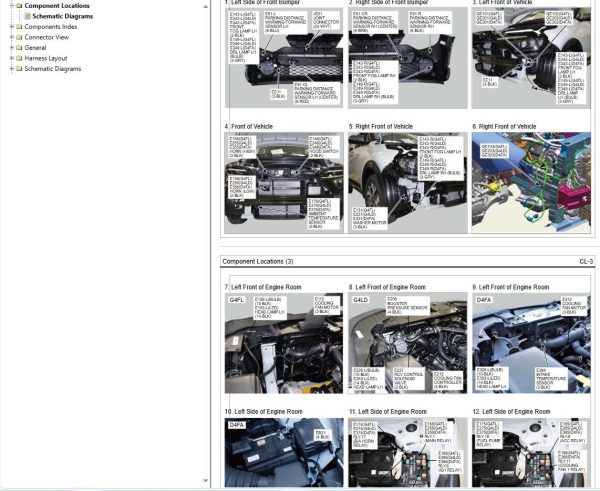Click the General folder icon
The height and width of the screenshot is (491, 600).
[x=19, y=48]
